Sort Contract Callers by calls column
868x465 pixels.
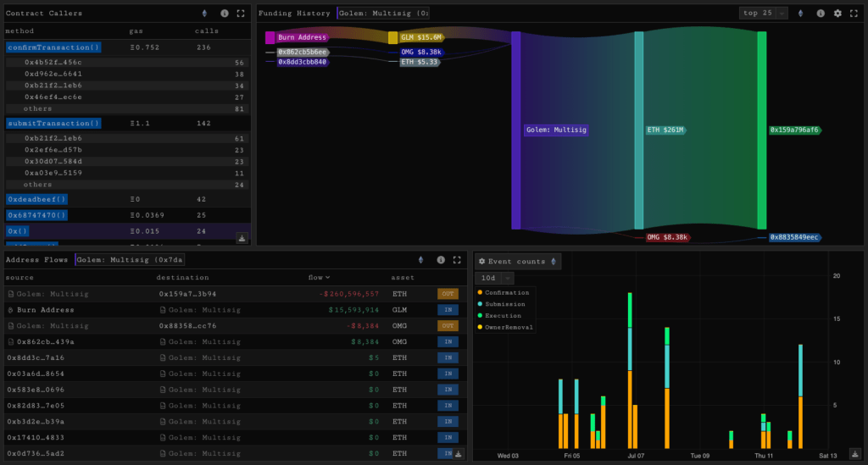click(x=206, y=30)
